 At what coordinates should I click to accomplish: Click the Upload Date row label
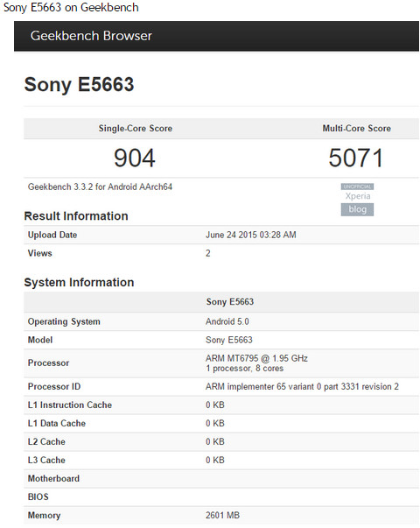click(52, 235)
